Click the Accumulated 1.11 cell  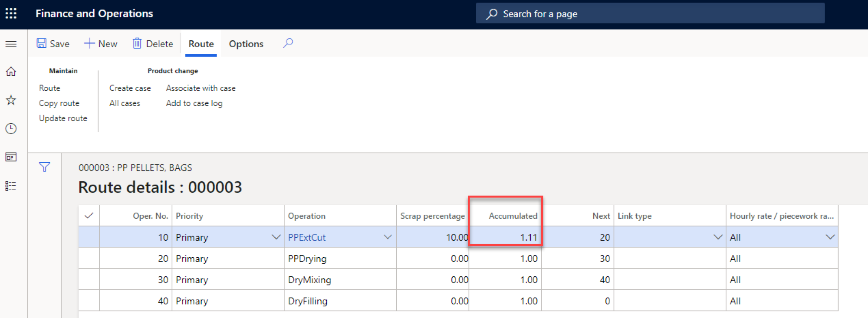505,237
